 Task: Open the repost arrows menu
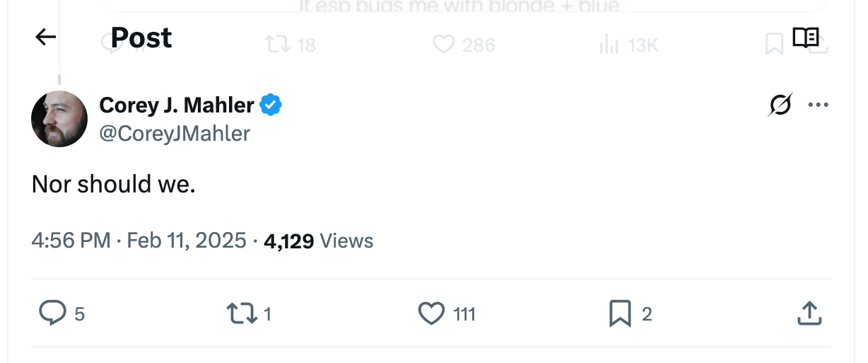coord(242,313)
